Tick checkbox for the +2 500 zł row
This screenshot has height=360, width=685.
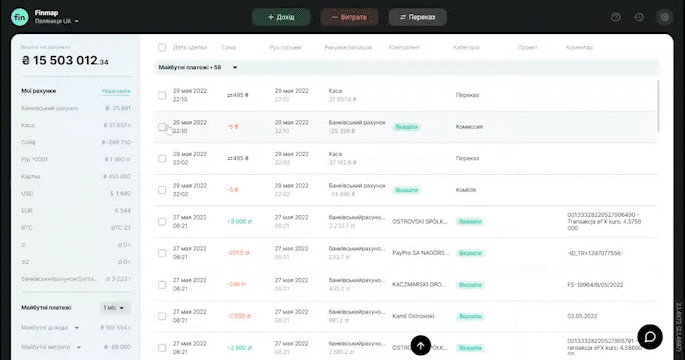[162, 348]
